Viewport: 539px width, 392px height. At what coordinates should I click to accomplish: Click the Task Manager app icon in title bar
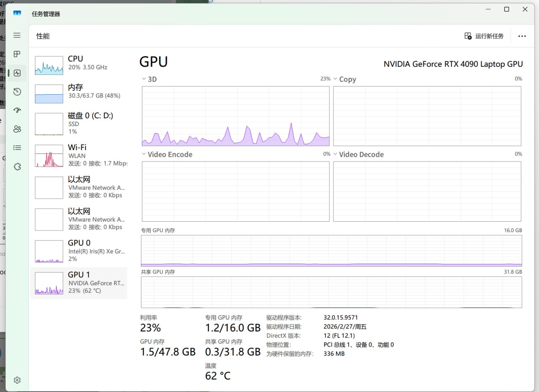point(17,13)
